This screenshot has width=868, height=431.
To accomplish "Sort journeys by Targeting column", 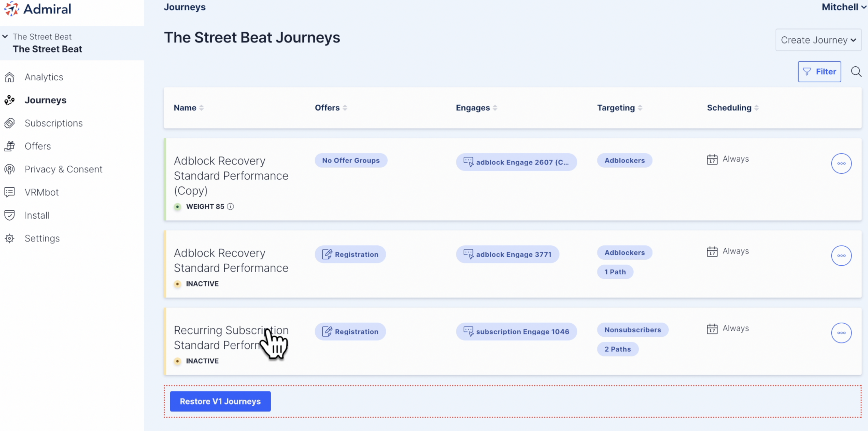I will [619, 108].
